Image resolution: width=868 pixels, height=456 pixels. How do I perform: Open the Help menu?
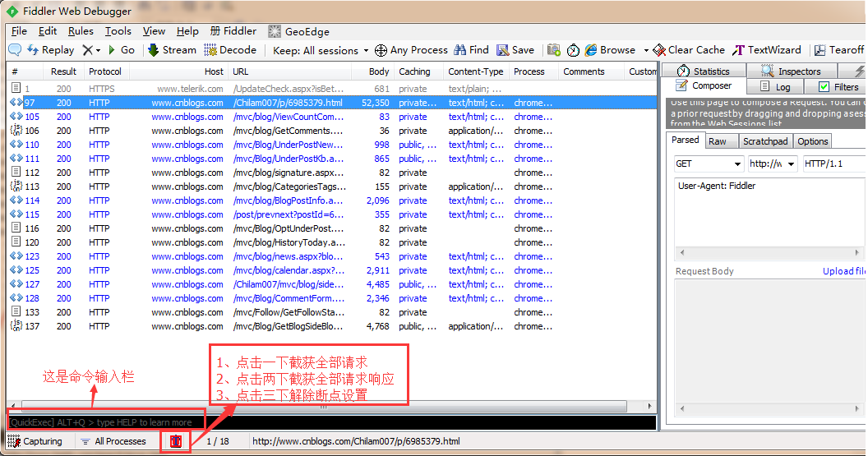click(x=187, y=31)
